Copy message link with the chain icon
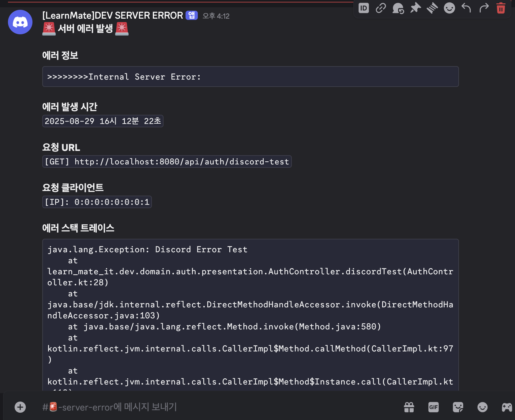Image resolution: width=515 pixels, height=420 pixels. point(381,8)
